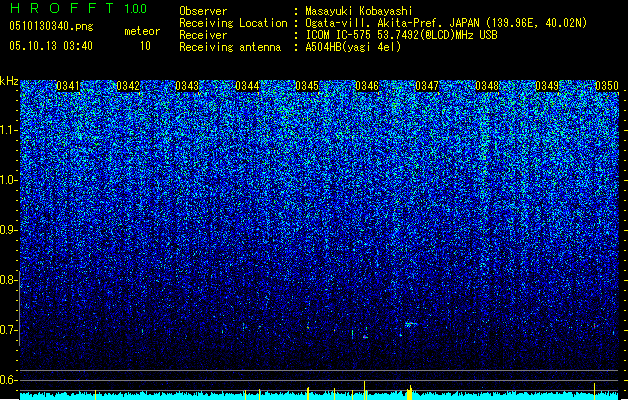Click the 0342 time marker
Screen dimensions: 629x400
128,86
